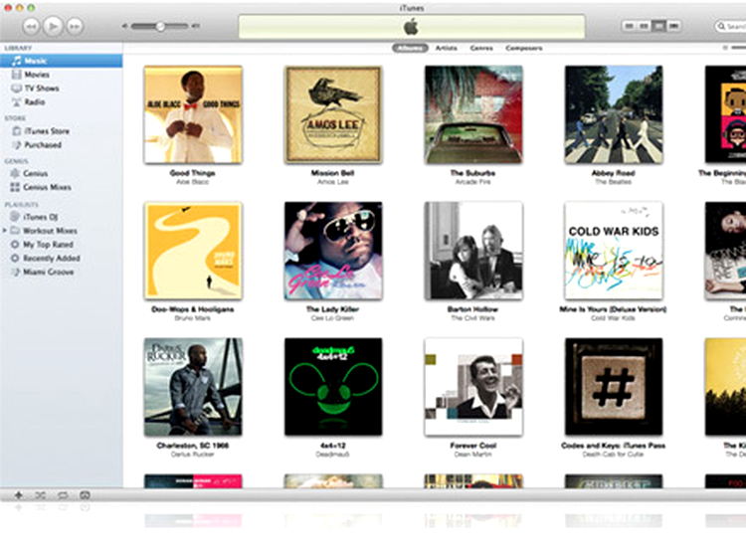Switch to Cover Flow view
This screenshot has height=560, width=746.
[x=673, y=26]
